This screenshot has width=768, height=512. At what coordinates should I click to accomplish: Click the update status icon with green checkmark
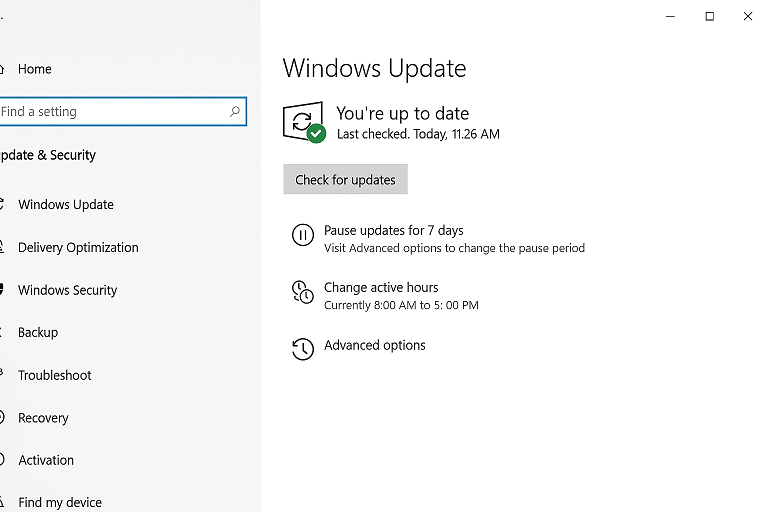click(304, 122)
